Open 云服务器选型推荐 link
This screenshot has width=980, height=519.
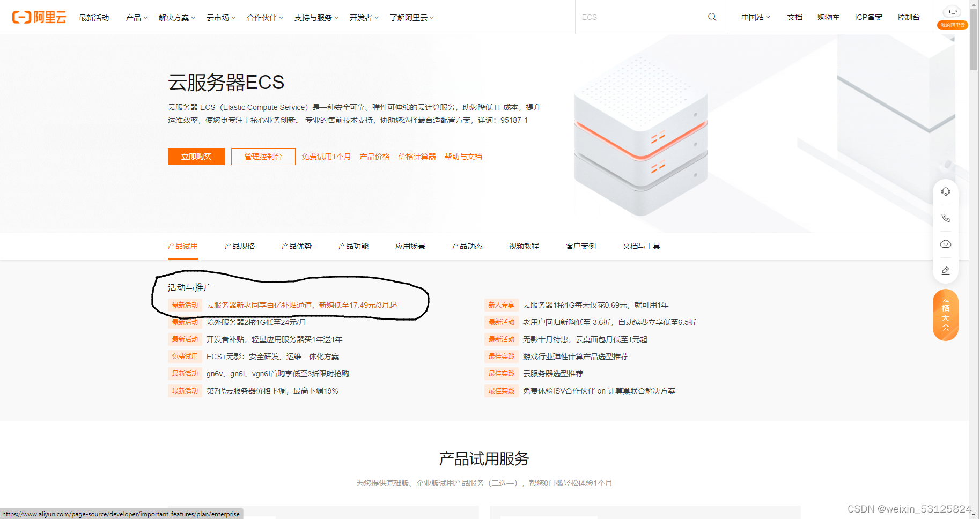[x=553, y=374]
